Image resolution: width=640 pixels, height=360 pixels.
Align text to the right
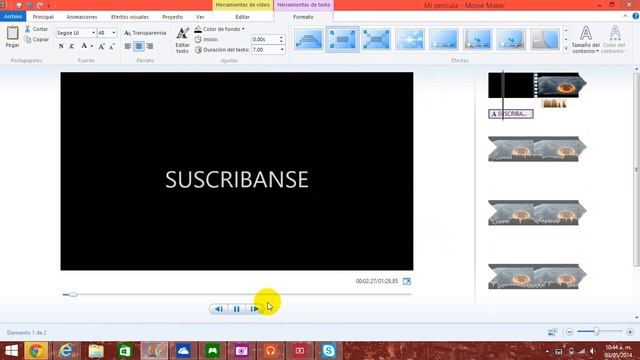click(149, 46)
